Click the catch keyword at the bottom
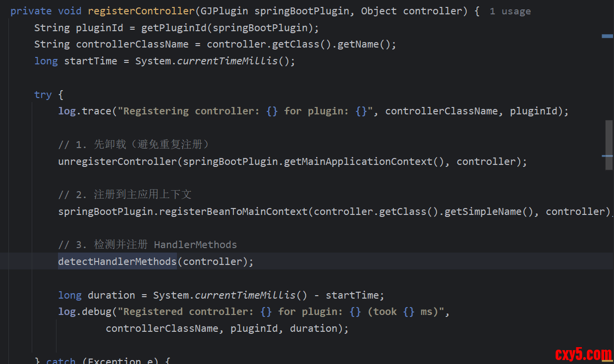 [x=60, y=361]
